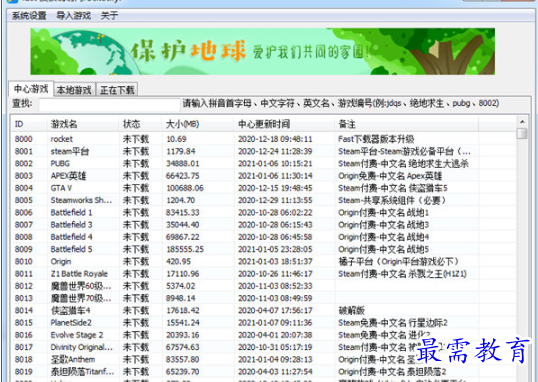This screenshot has height=382, width=538.
Task: Select the Z1 Battle Royale row
Action: [x=264, y=274]
